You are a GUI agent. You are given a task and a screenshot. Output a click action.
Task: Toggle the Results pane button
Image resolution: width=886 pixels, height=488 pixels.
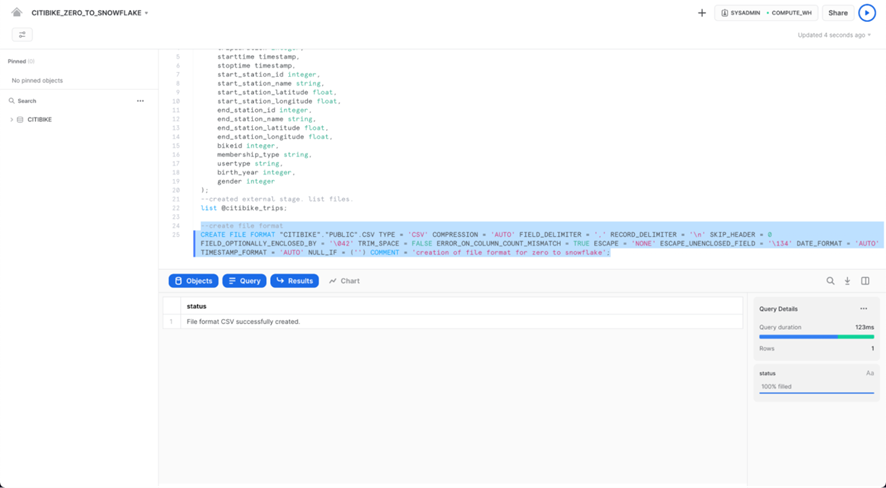[x=294, y=281]
